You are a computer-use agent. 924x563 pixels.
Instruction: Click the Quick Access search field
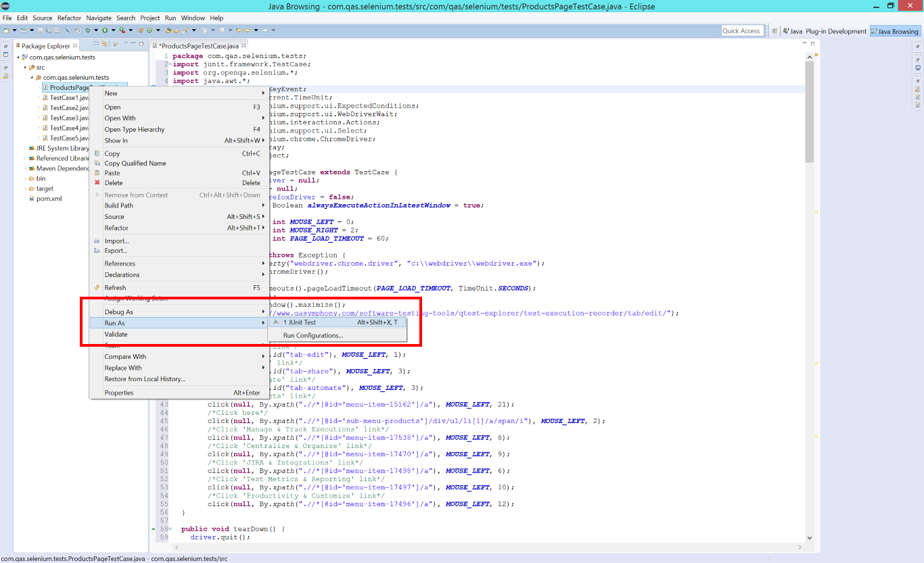(x=741, y=31)
